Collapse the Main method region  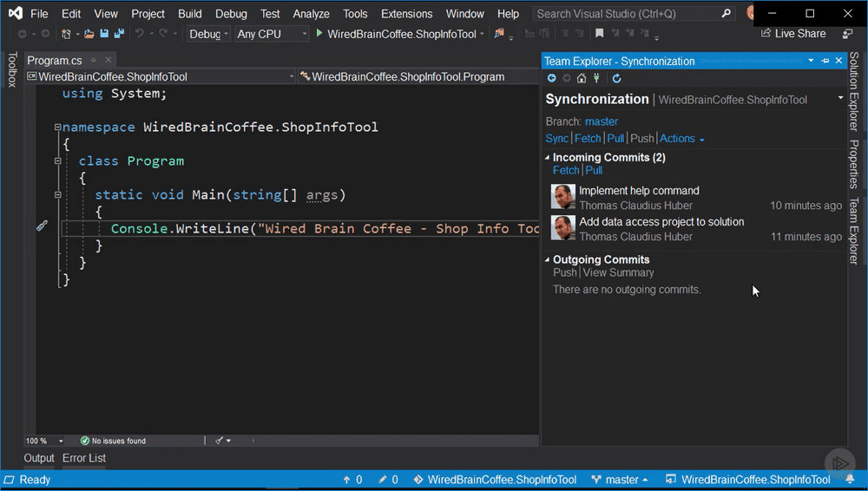[57, 195]
